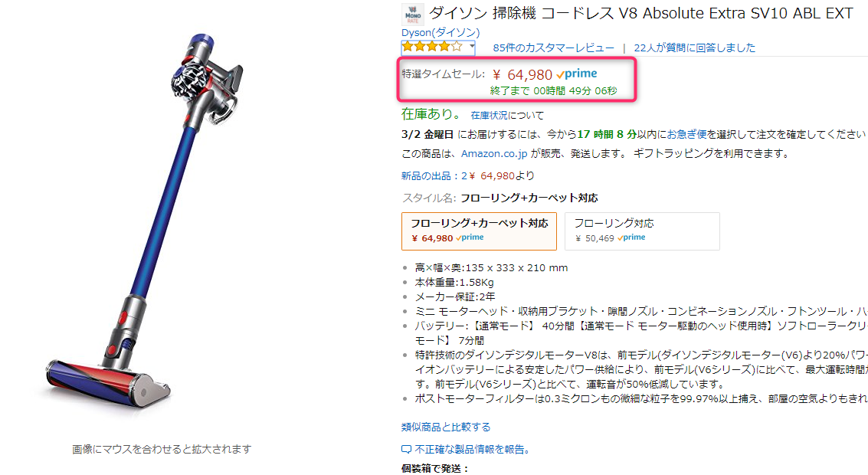This screenshot has height=475, width=868.
Task: Click the four-star rating icons
Action: point(432,47)
